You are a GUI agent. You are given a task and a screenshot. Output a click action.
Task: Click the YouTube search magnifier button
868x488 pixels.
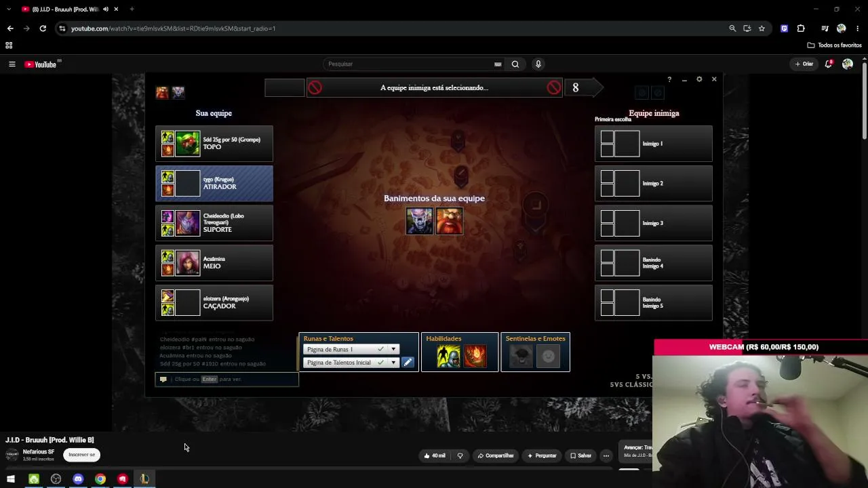(515, 64)
